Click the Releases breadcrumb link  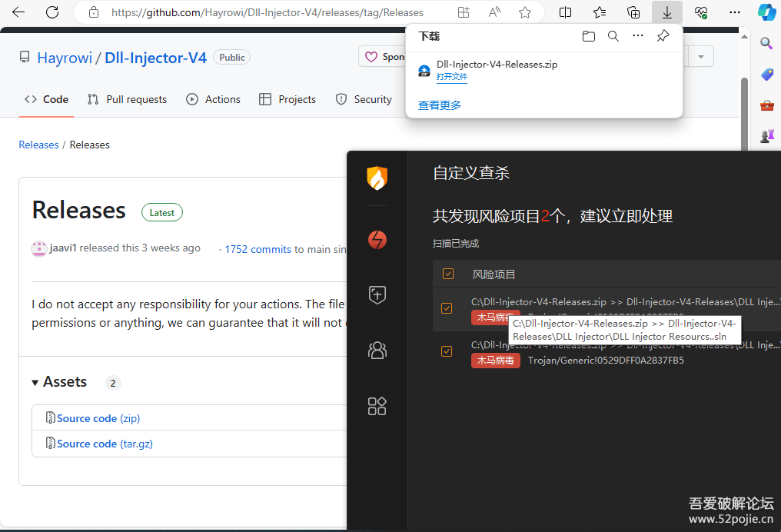[x=38, y=145]
